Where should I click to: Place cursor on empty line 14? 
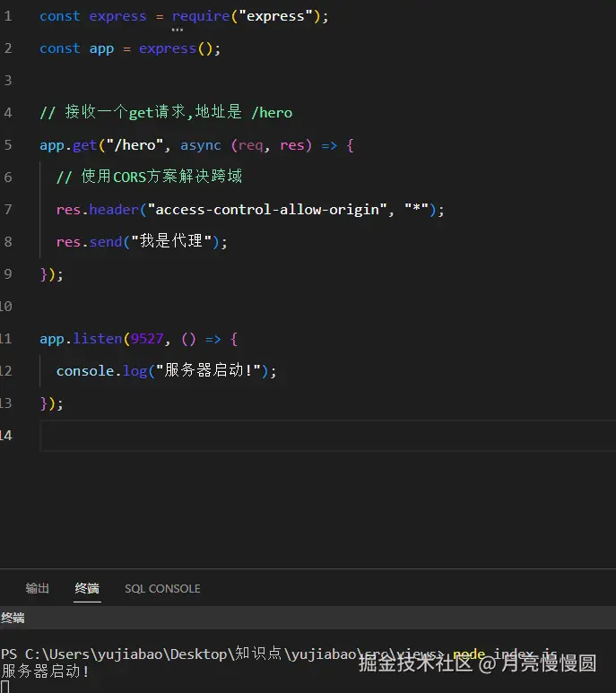coord(327,436)
